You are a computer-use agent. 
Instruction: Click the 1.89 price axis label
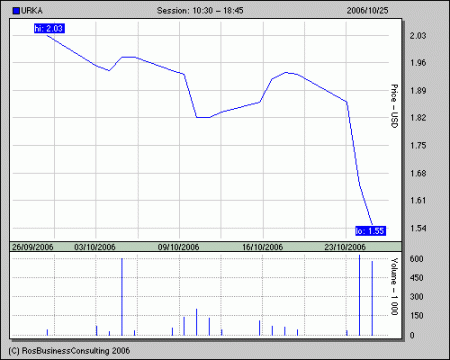pos(418,90)
